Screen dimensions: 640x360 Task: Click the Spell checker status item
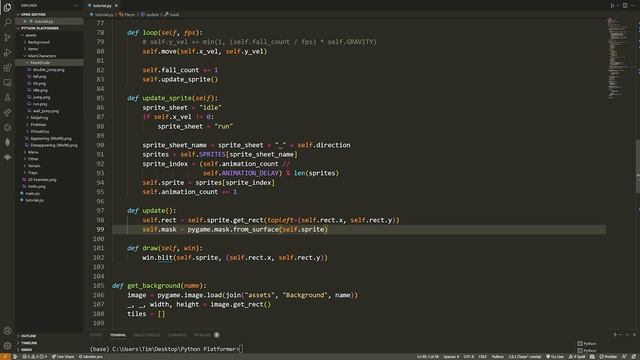576,357
